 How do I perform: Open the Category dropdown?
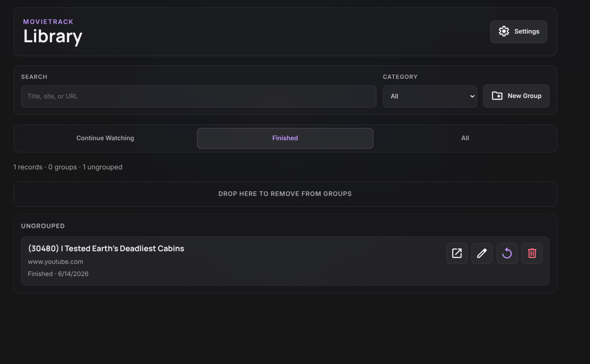[430, 96]
